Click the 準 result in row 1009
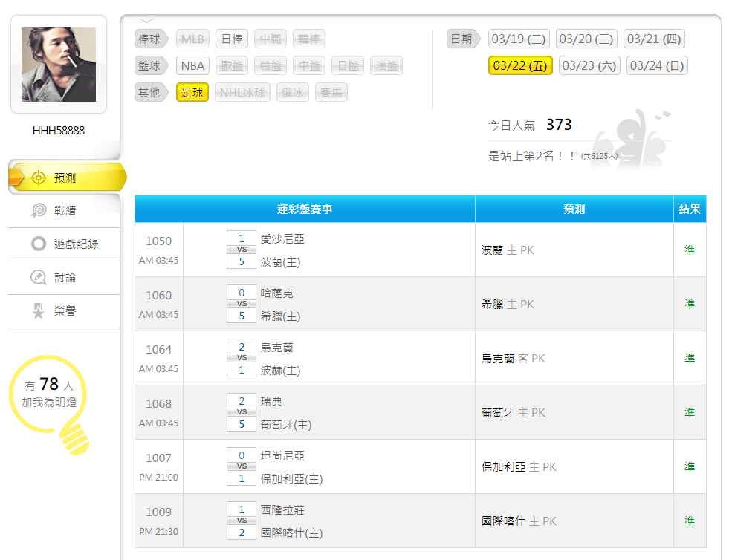Viewport: 732px width, 560px height. (690, 521)
